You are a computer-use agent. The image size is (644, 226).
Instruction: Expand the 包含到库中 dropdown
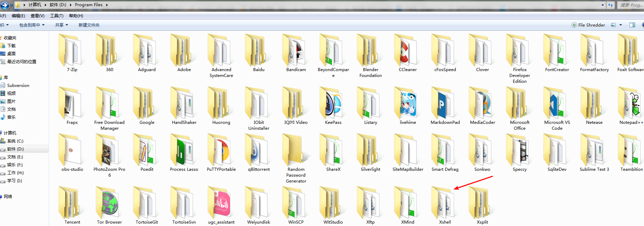(32, 25)
